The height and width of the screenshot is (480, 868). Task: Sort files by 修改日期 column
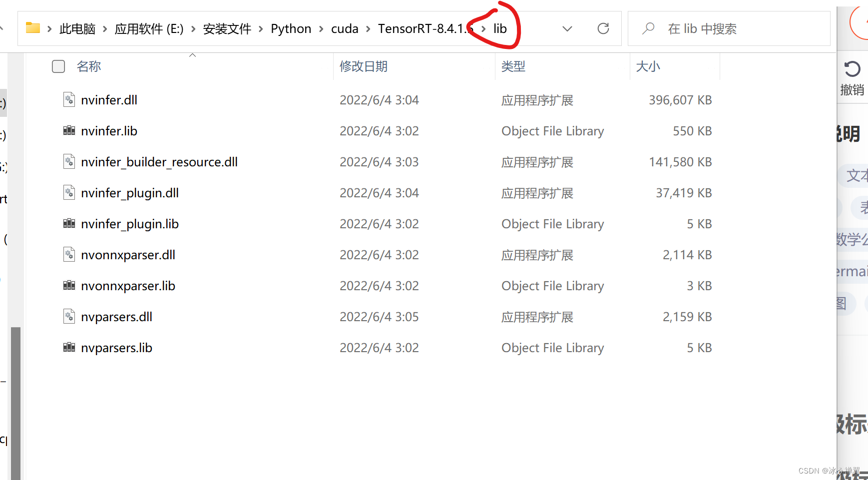[x=364, y=66]
